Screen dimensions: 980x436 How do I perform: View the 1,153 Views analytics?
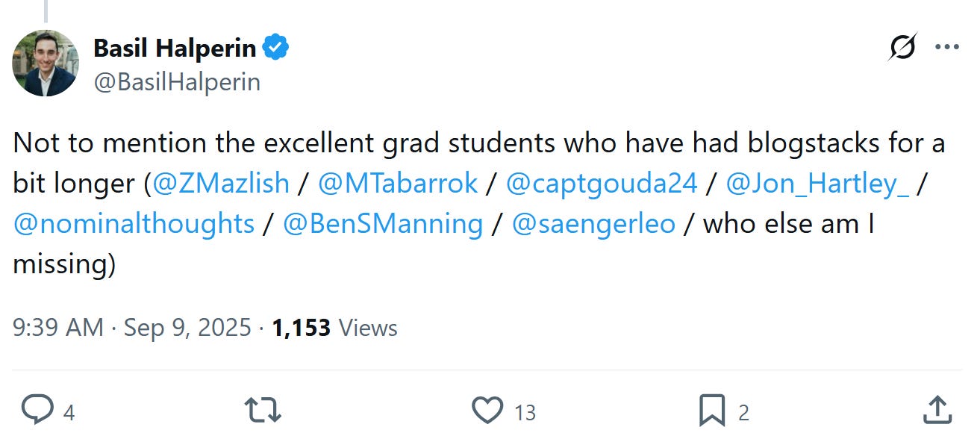[x=334, y=328]
